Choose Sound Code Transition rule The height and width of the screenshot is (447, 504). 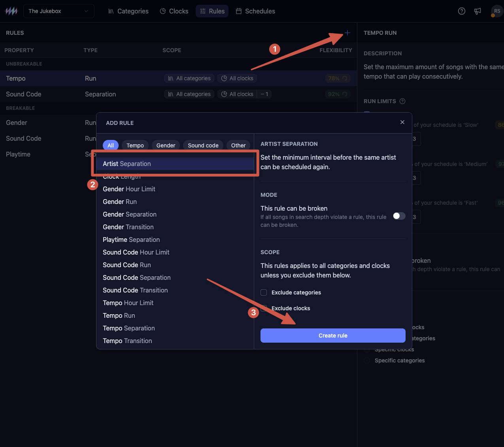coord(175,290)
